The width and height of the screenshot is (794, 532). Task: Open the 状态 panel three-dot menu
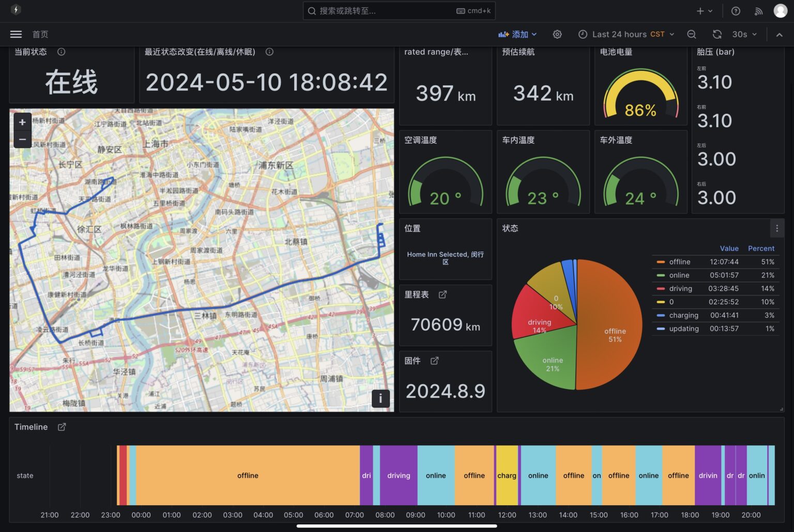pyautogui.click(x=776, y=228)
